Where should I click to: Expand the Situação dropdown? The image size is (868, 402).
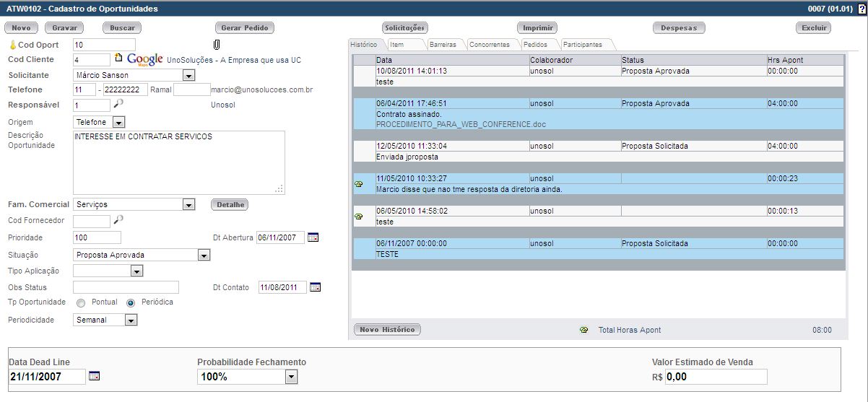(204, 255)
